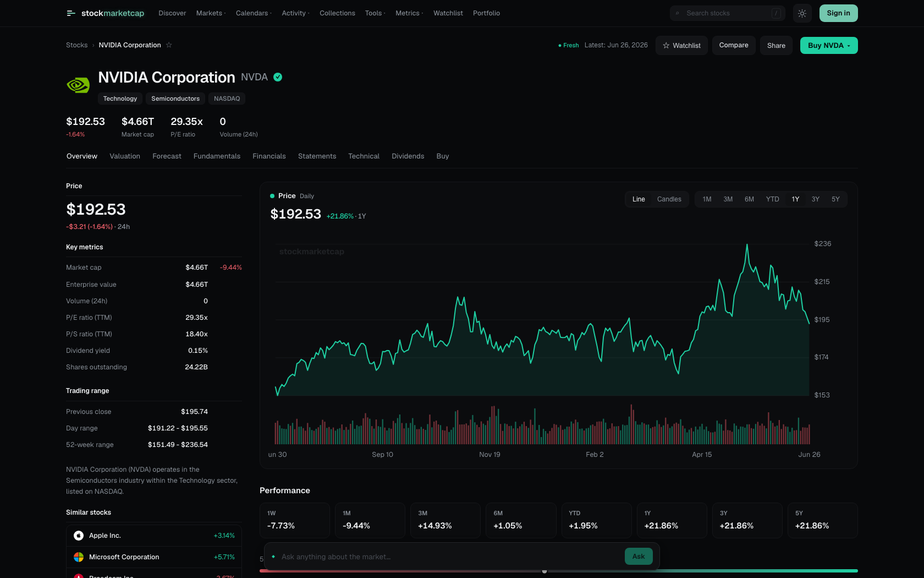
Task: Open the Financials tab
Action: [x=269, y=156]
